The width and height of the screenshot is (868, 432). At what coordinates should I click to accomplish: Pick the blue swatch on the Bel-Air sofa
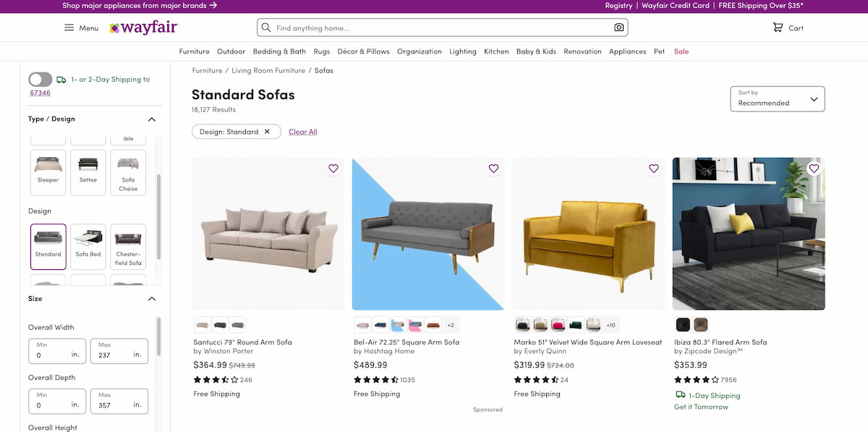[x=380, y=325]
